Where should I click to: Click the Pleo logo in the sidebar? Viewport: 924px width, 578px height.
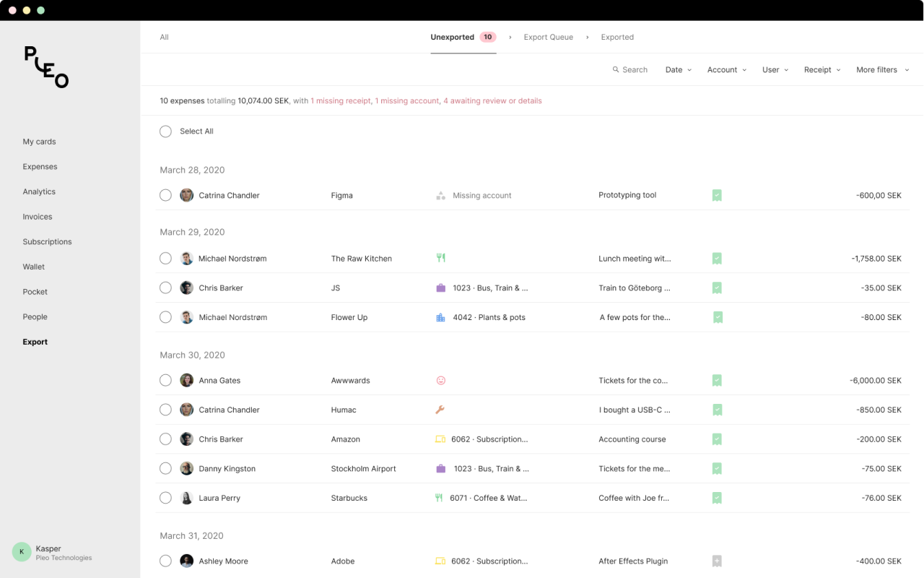coord(46,66)
